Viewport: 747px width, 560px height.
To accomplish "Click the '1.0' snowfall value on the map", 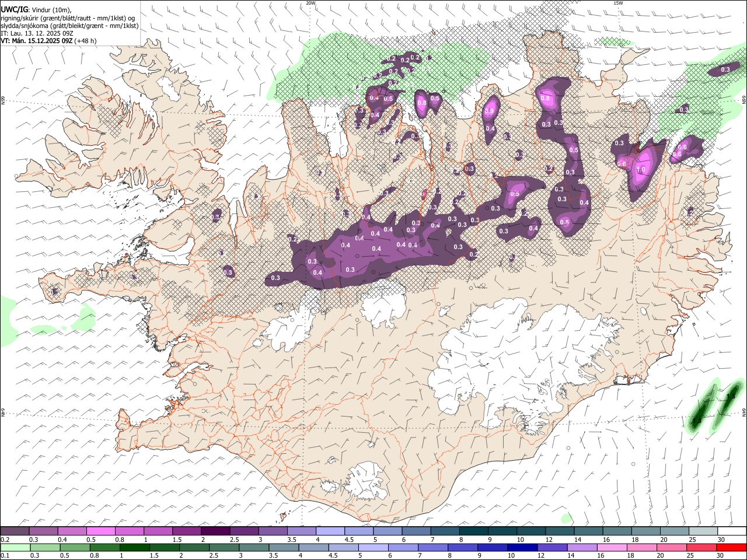I will [640, 170].
